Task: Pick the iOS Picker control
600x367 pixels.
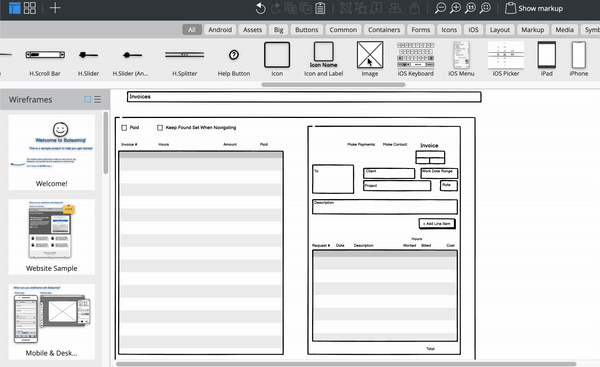Action: (506, 59)
